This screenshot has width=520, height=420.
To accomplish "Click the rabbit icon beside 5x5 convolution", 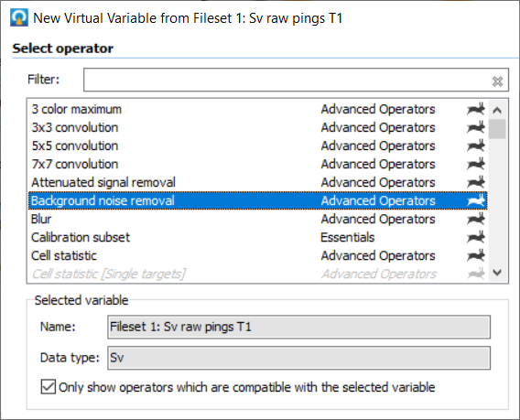I will coord(476,145).
